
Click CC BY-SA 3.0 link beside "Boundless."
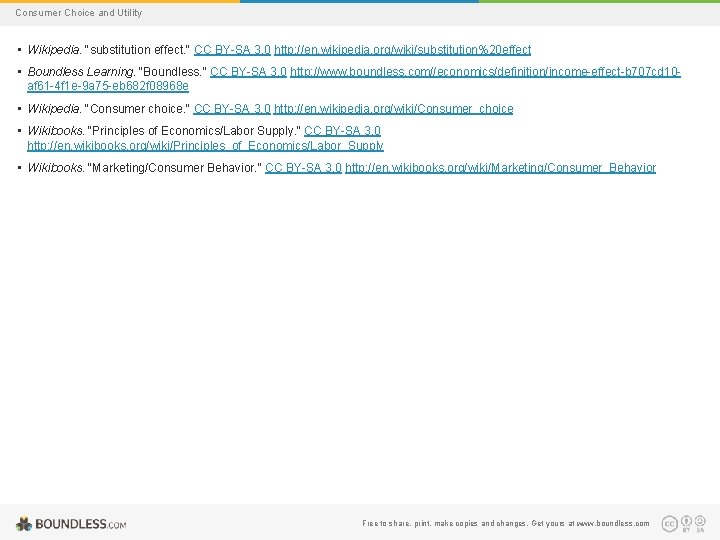pos(248,72)
